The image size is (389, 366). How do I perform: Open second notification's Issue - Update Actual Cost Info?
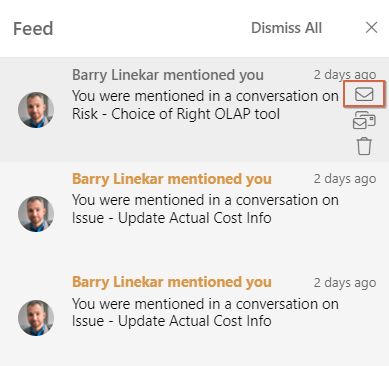point(171,218)
